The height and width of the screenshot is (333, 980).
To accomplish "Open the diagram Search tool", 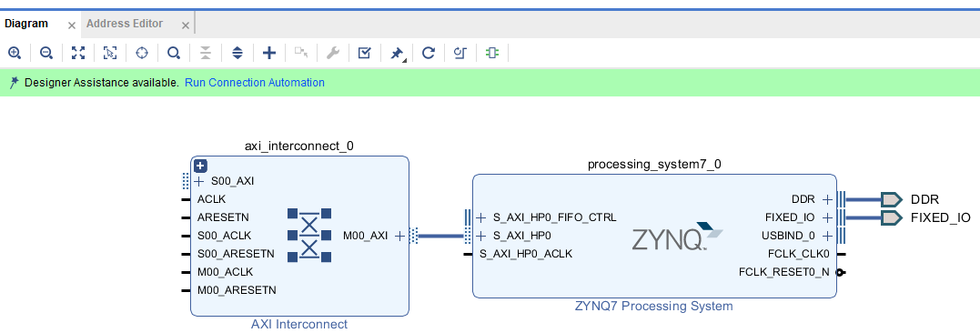I will (174, 53).
